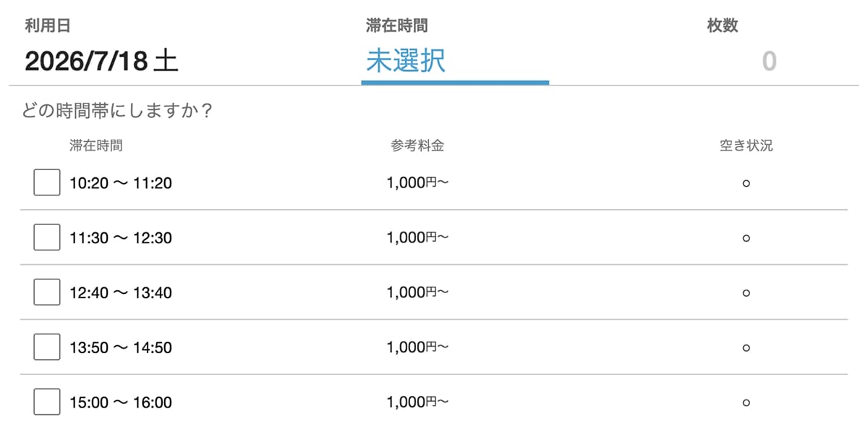Click the 1,000円～ price for 11:30 slot
Viewport: 868px width, 443px height.
click(x=417, y=237)
